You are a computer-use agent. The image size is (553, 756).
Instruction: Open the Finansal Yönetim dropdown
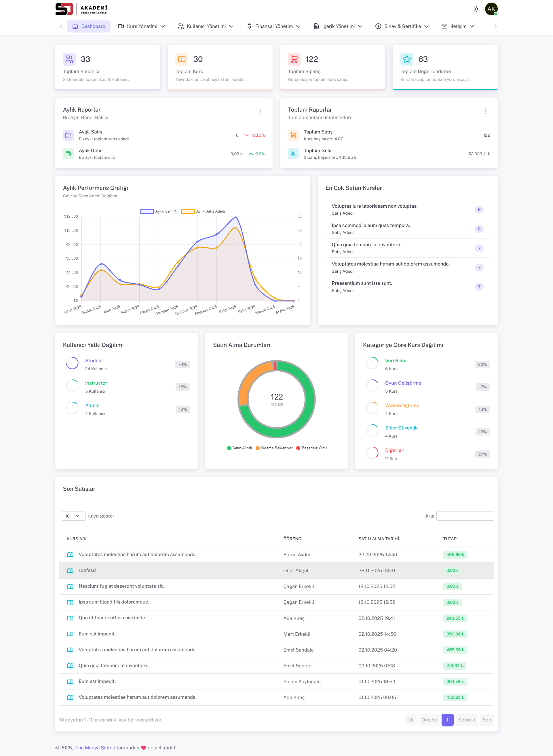pos(273,26)
